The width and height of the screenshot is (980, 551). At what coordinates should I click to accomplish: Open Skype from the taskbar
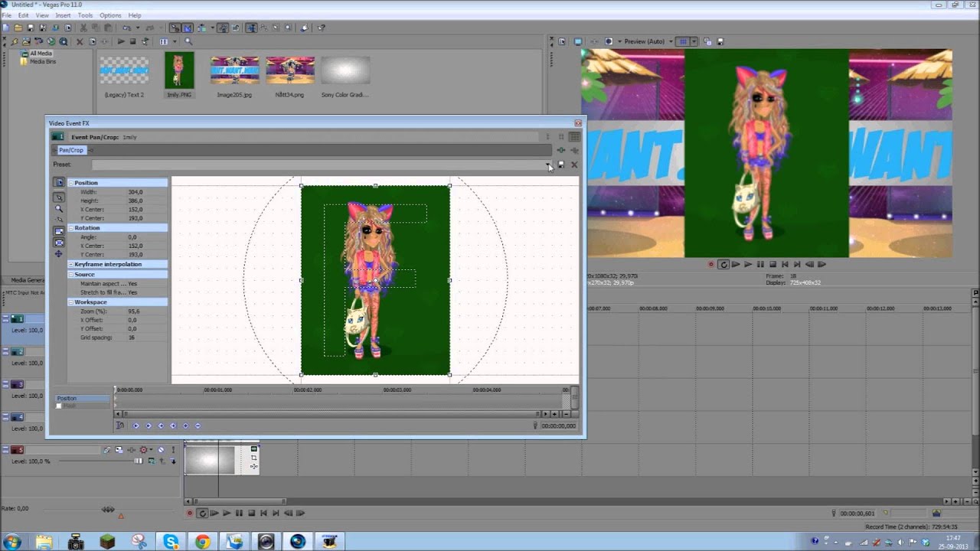click(170, 541)
